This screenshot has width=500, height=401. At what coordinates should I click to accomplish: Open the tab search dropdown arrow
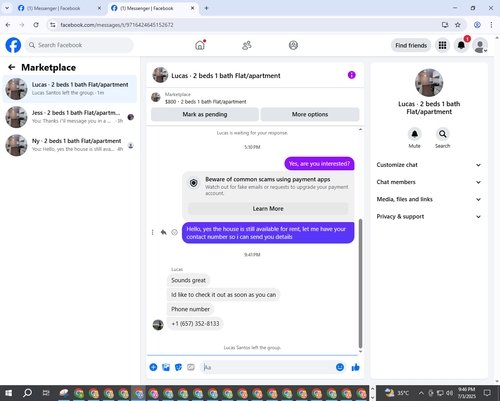coord(7,8)
